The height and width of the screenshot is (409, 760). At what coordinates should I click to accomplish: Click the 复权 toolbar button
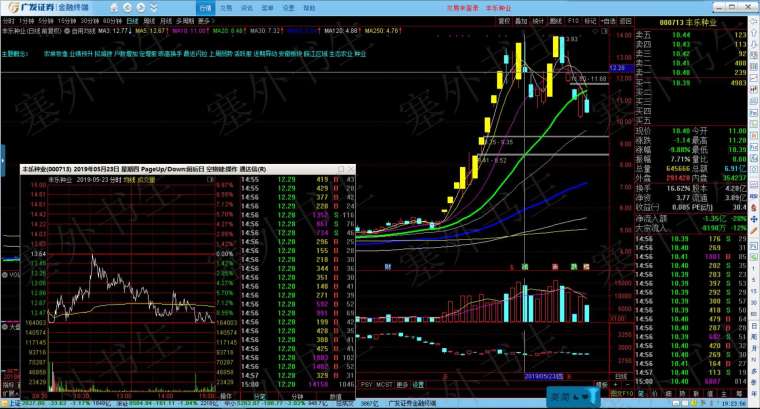504,21
